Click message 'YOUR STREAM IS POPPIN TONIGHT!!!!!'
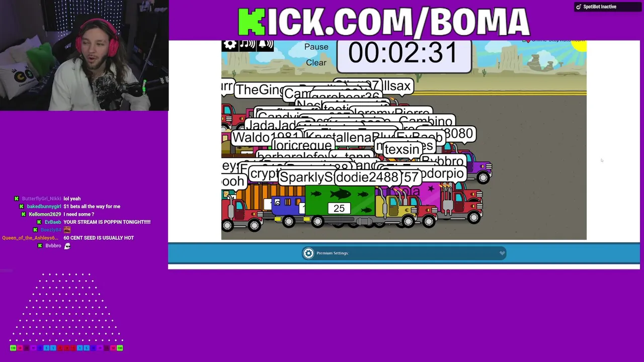The width and height of the screenshot is (644, 362). click(107, 222)
